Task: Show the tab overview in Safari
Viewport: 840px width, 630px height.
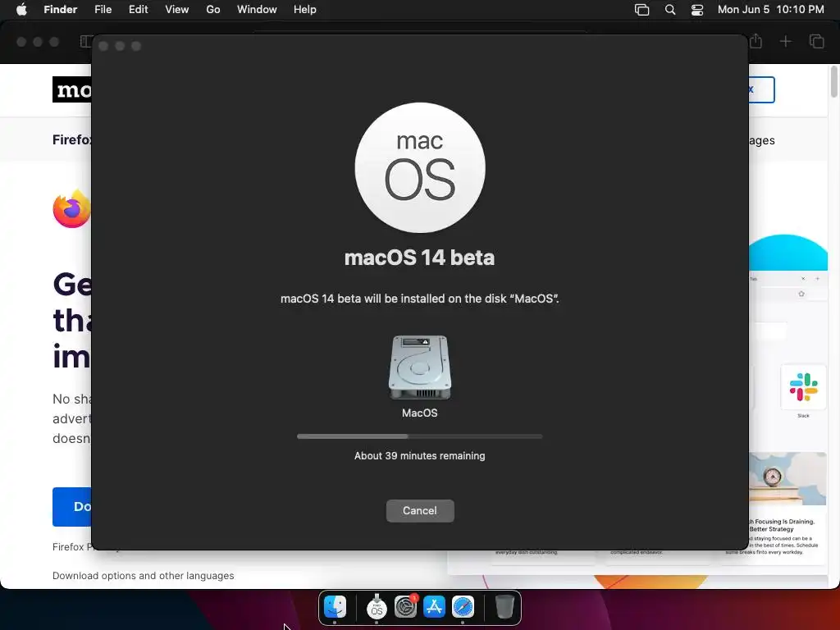Action: [816, 41]
